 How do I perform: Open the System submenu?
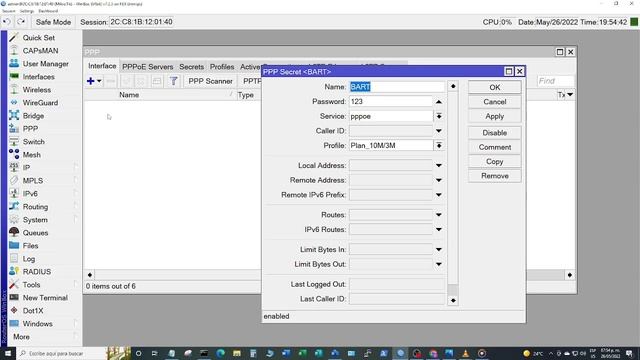click(35, 220)
